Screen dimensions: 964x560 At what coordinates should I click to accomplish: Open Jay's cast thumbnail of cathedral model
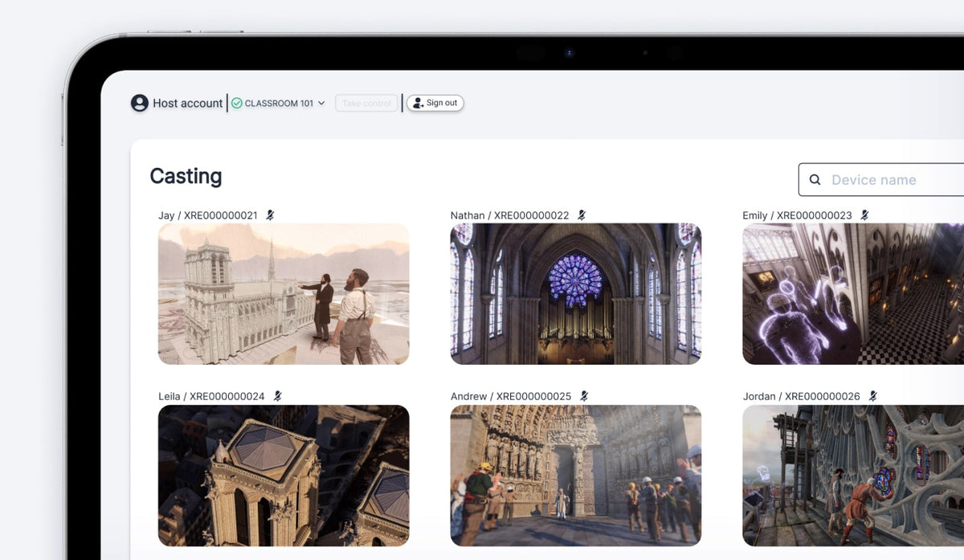pyautogui.click(x=284, y=294)
